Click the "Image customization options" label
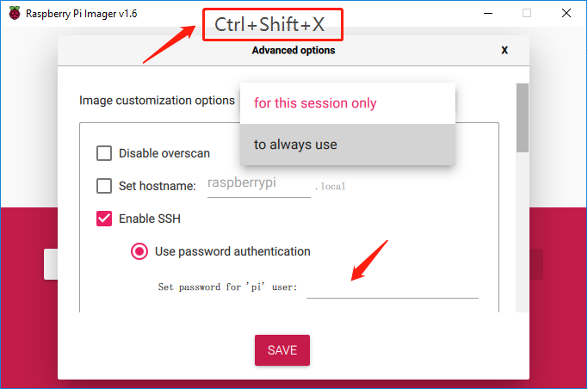 [157, 101]
